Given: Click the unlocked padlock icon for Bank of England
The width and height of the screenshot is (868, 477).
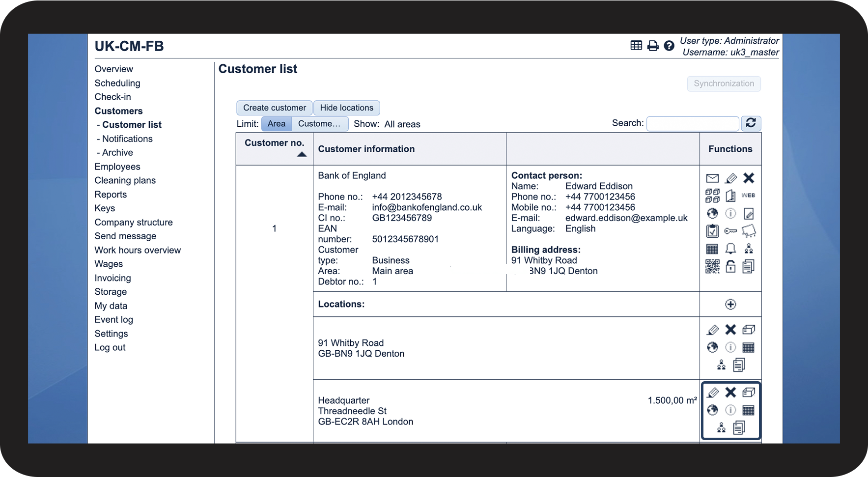Looking at the screenshot, I should (x=731, y=266).
